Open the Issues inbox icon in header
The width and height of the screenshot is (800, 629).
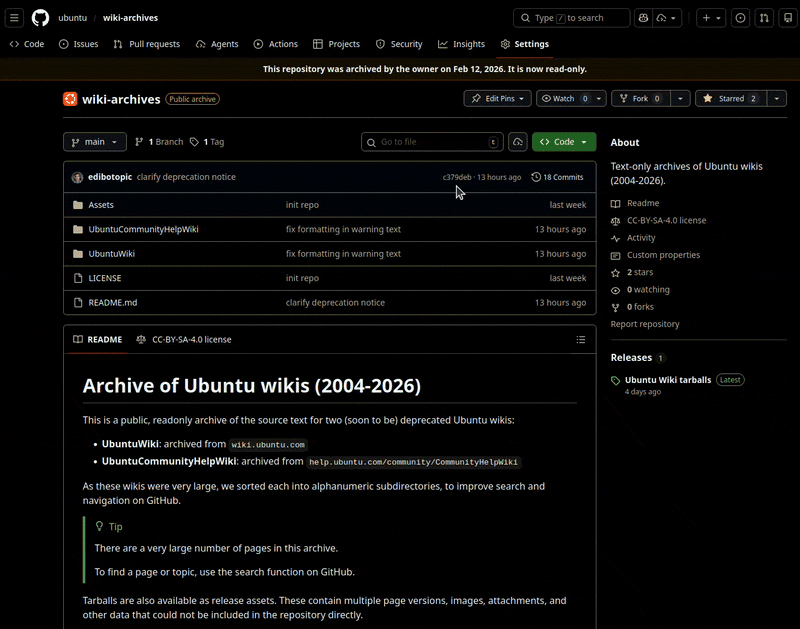pos(740,18)
